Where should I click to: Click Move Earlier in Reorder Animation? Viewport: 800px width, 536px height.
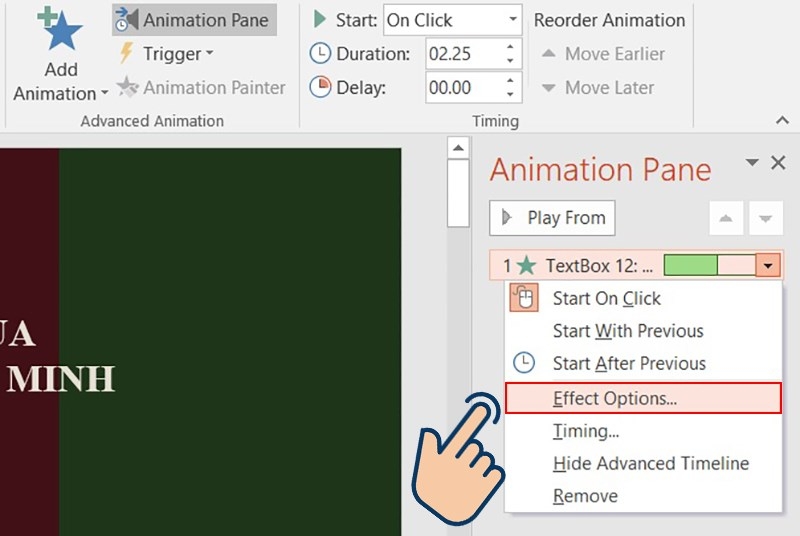tap(603, 54)
